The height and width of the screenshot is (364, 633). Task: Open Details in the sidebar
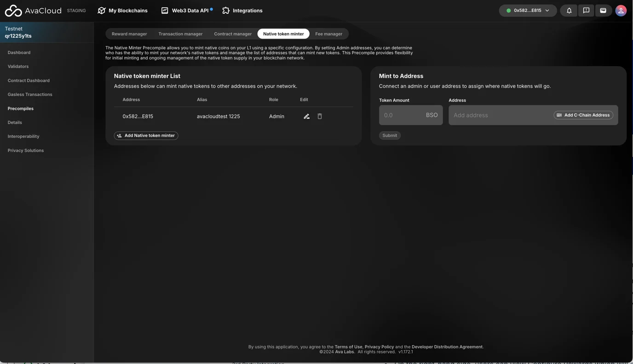(x=15, y=123)
